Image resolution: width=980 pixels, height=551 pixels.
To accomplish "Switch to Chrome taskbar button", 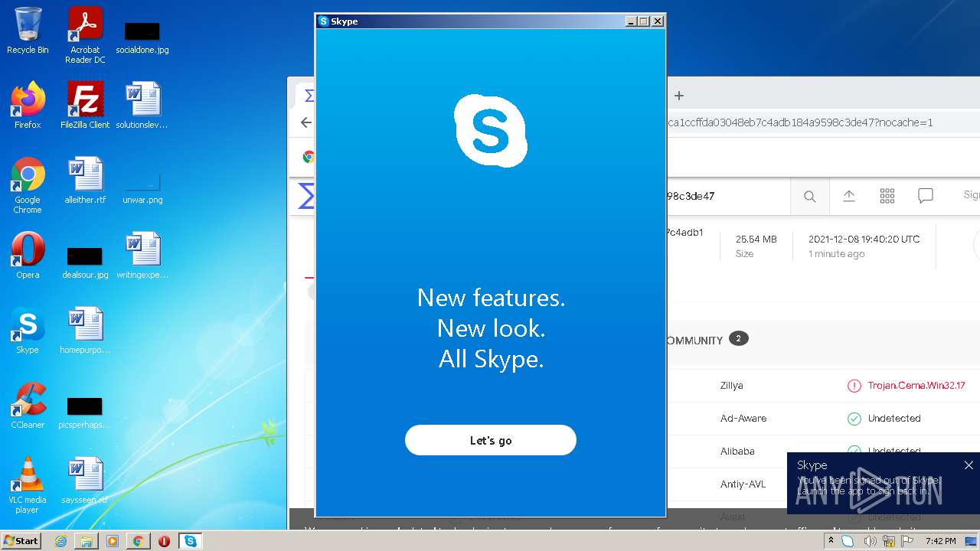I will pos(138,541).
